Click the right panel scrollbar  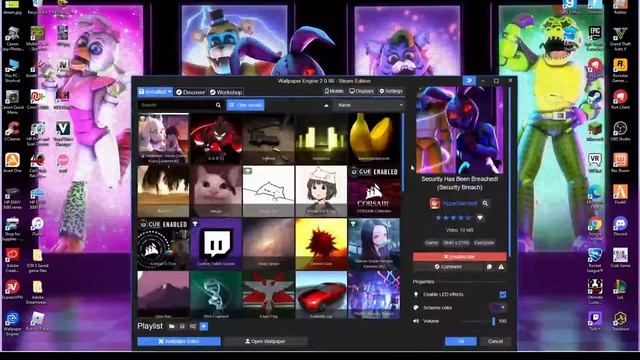(x=509, y=171)
